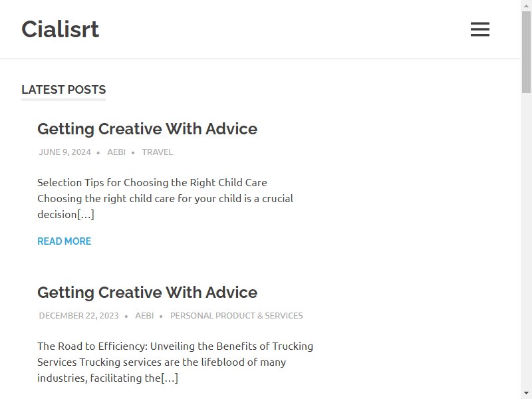Go to the Cialisrt site homepage title

(61, 29)
